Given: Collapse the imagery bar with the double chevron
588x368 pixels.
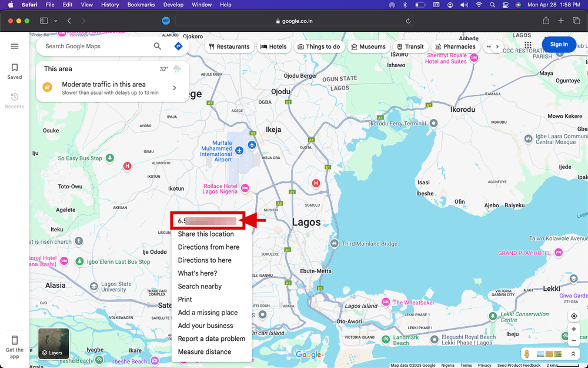Looking at the screenshot, I should tap(573, 354).
